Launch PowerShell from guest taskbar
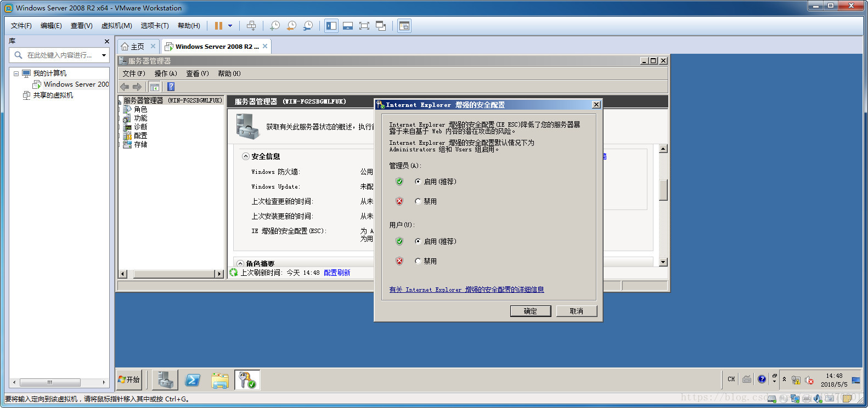868x408 pixels. pos(193,379)
